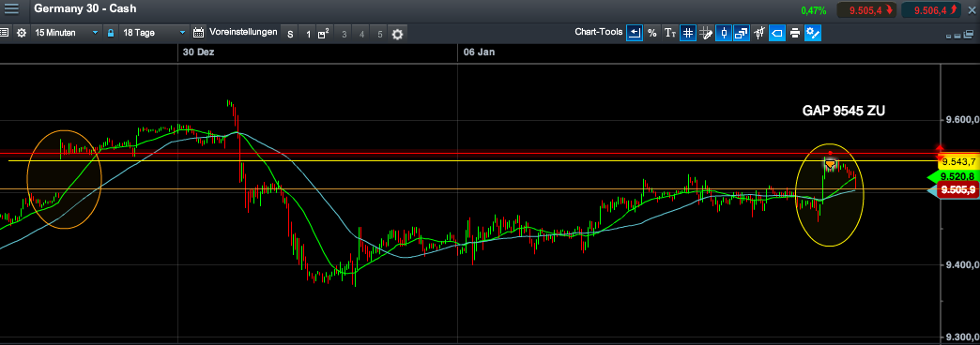
Task: Open the preset settings gear next to 5
Action: [397, 34]
